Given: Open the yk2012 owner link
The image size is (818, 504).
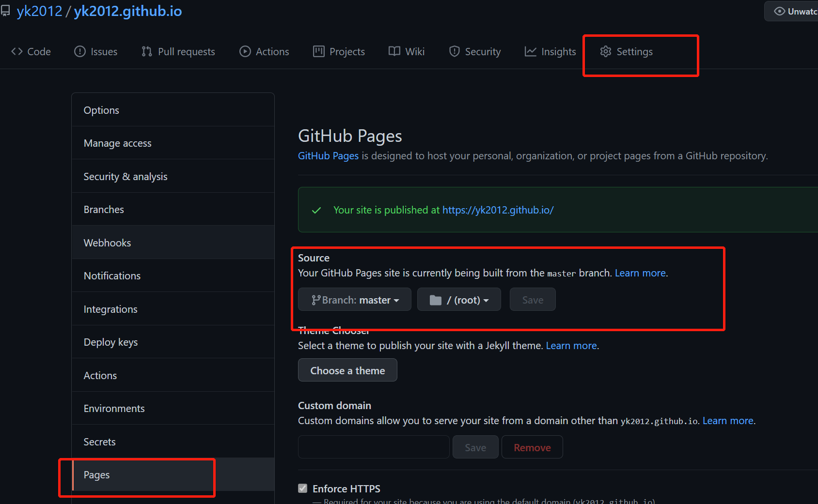Looking at the screenshot, I should click(39, 11).
